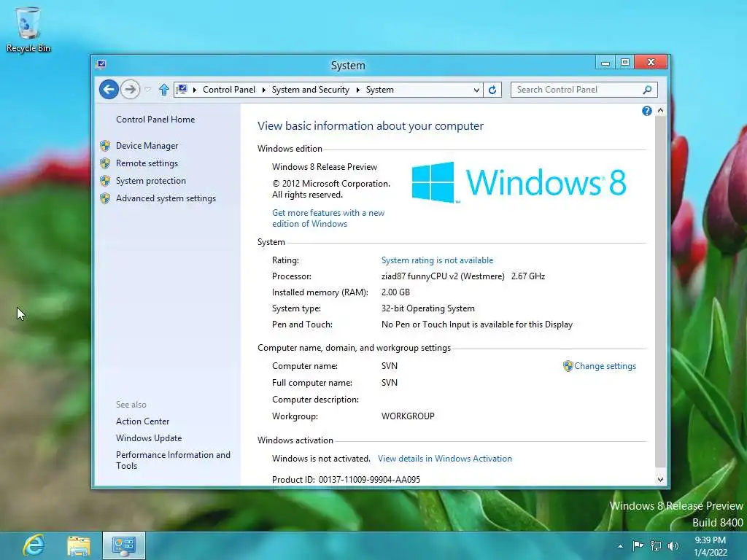Go up one level with Up arrow

164,90
